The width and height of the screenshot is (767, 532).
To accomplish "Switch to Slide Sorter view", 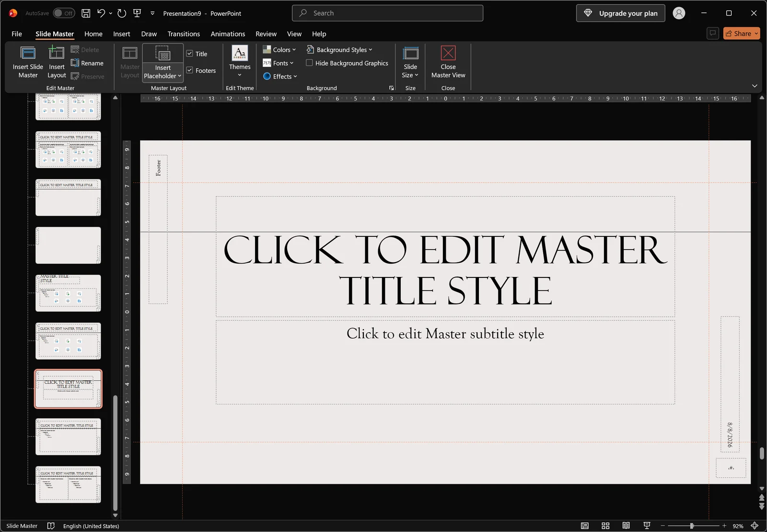I will (605, 526).
